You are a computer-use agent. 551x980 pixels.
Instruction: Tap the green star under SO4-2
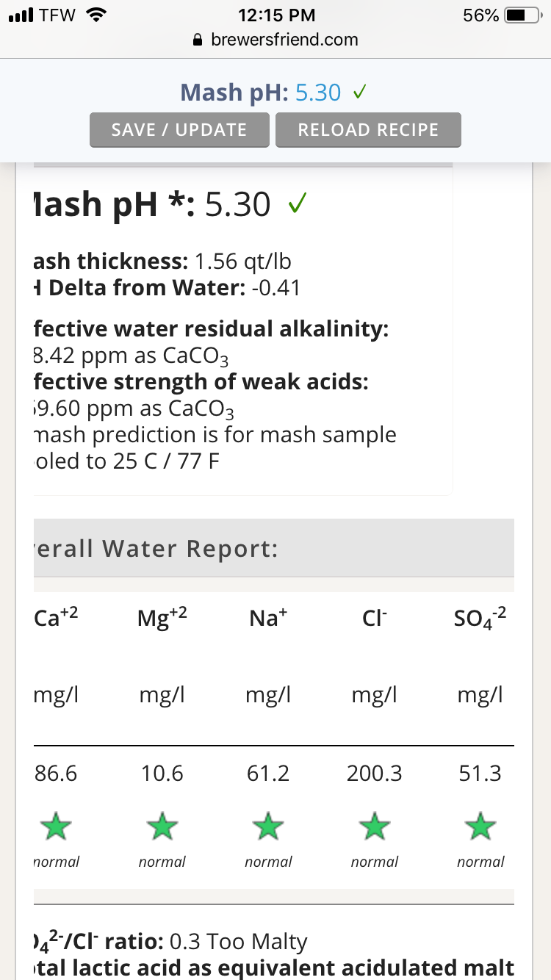480,826
